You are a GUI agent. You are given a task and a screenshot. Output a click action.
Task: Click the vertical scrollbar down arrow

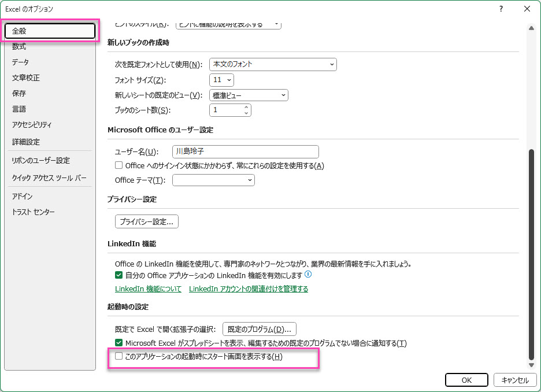531,365
